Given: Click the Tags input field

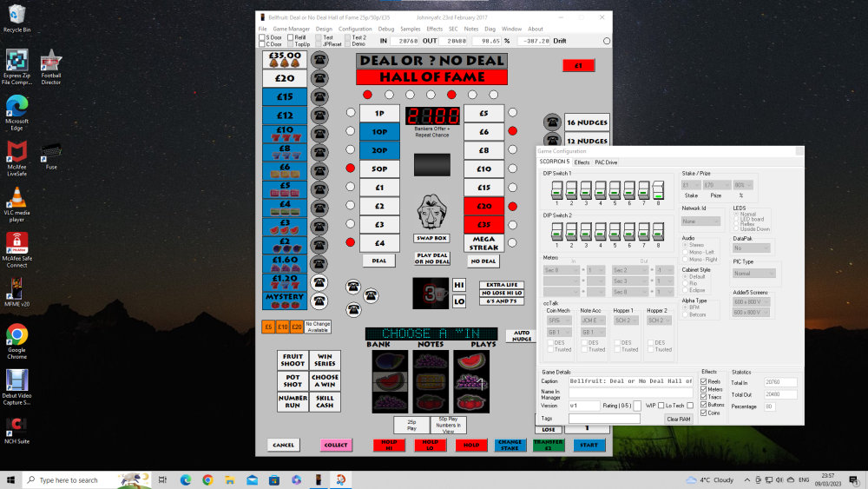Looking at the screenshot, I should click(x=604, y=418).
